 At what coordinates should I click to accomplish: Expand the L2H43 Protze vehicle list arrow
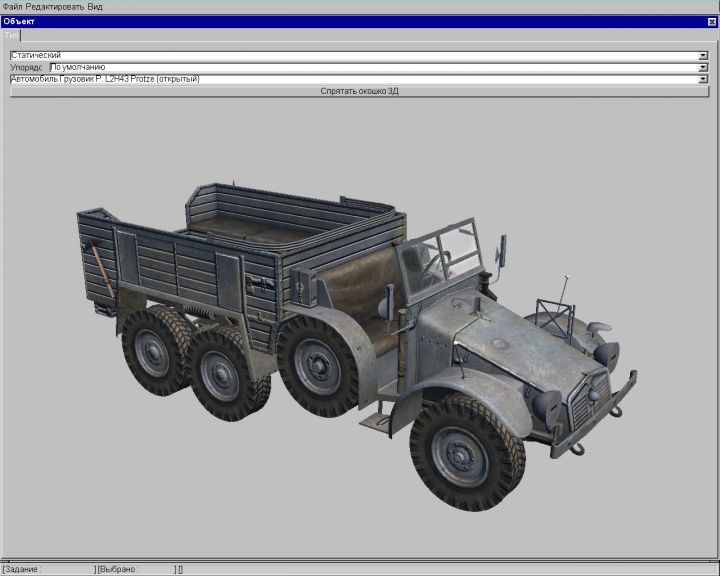703,78
